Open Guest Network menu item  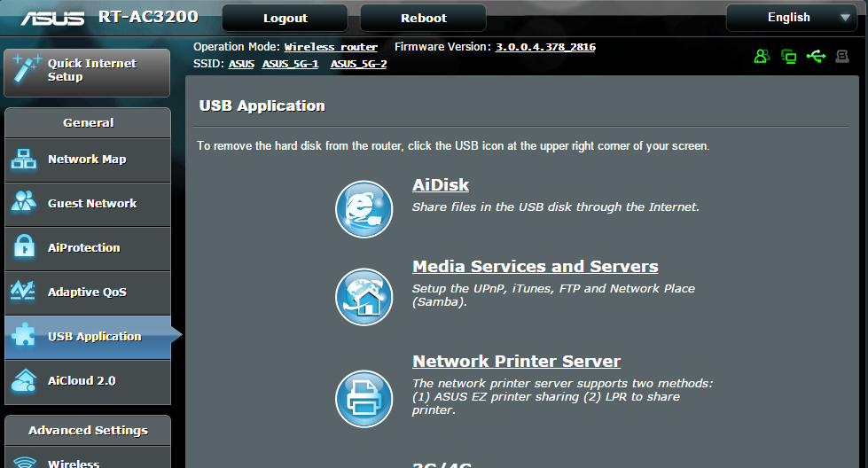[88, 204]
